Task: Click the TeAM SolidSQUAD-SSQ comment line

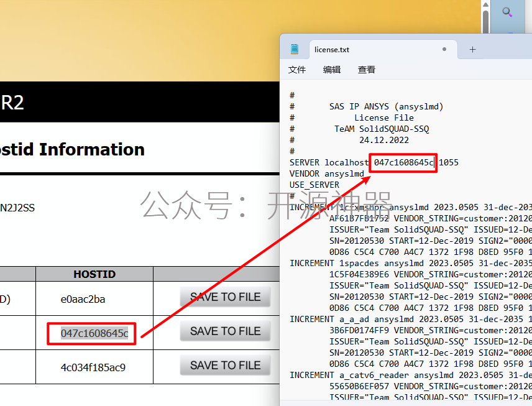Action: (382, 129)
